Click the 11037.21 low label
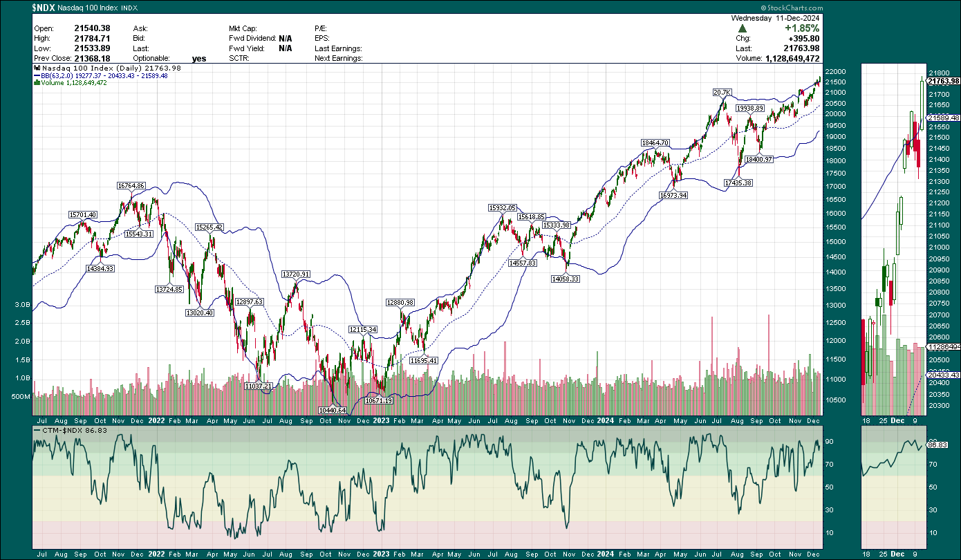 coord(258,386)
